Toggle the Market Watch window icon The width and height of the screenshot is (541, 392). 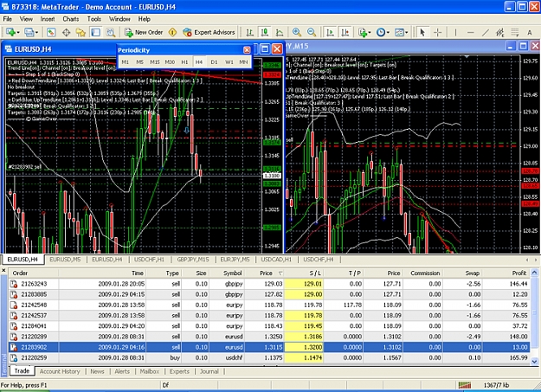click(x=51, y=32)
